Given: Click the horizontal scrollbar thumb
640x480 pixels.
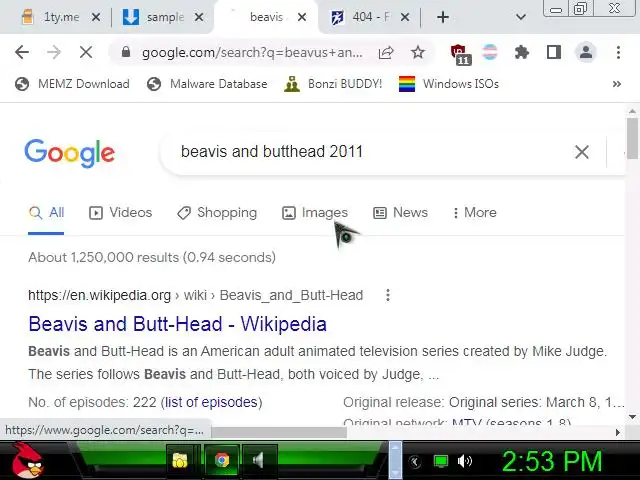Looking at the screenshot, I should pos(279,432).
